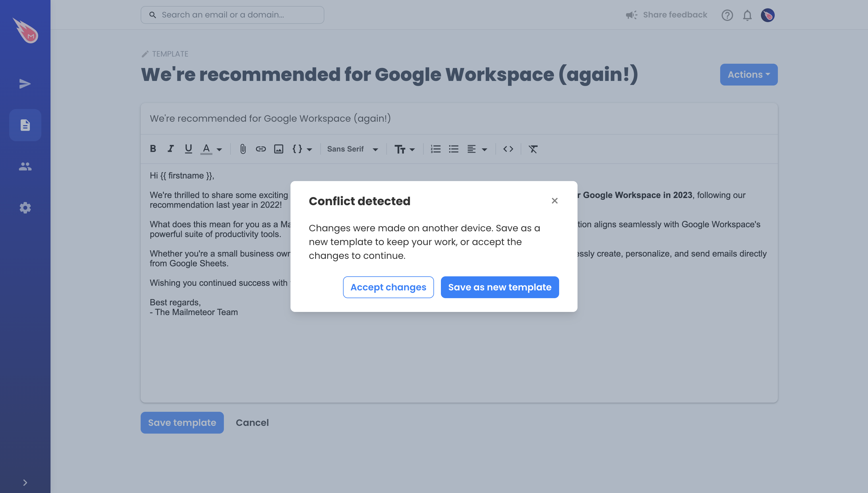
Task: Toggle bold formatting
Action: [153, 149]
